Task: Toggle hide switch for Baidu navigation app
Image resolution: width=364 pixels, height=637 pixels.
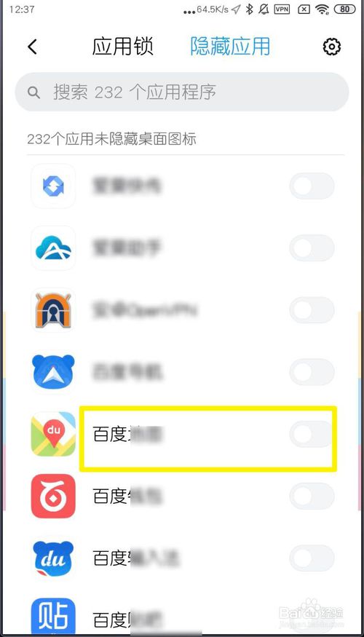Action: [x=312, y=372]
